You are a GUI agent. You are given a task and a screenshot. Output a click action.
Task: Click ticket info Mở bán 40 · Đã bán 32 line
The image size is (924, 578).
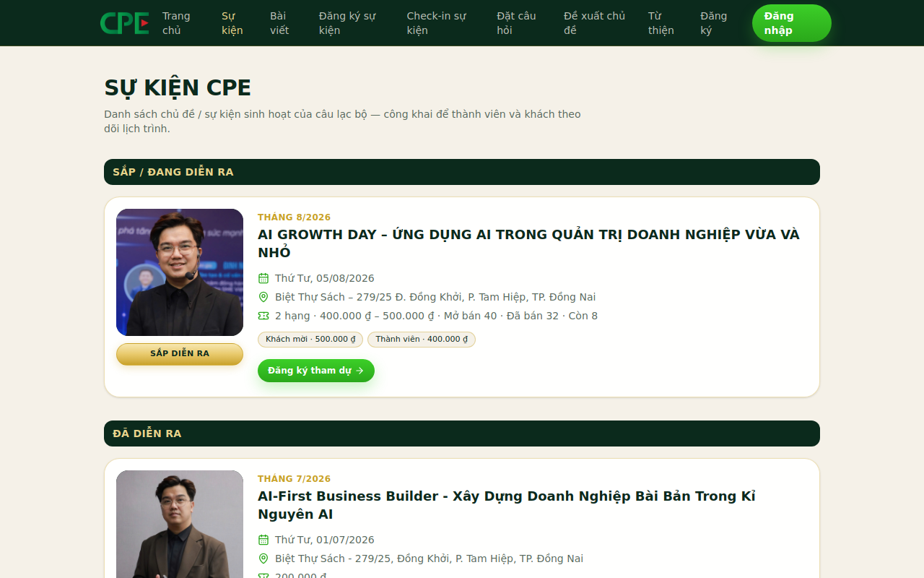coord(436,316)
